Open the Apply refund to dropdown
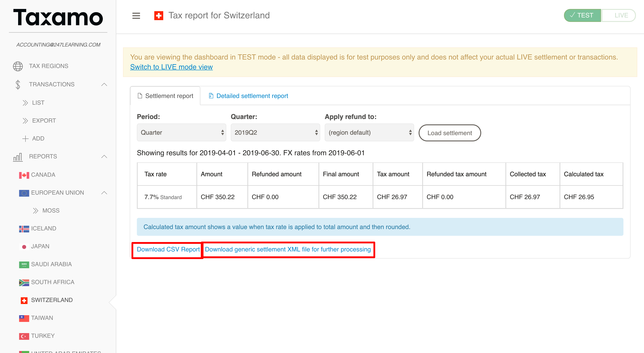The width and height of the screenshot is (644, 353). tap(369, 133)
